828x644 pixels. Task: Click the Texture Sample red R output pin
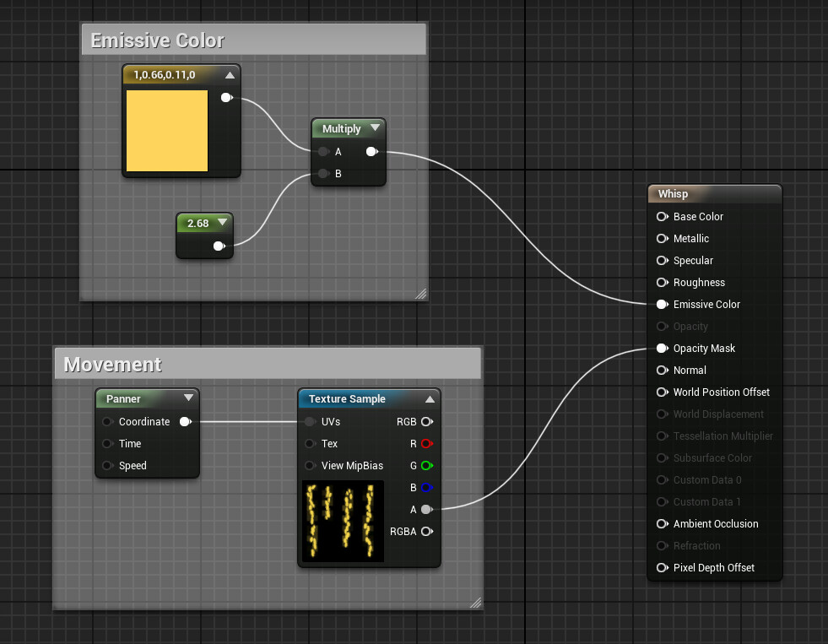tap(426, 444)
